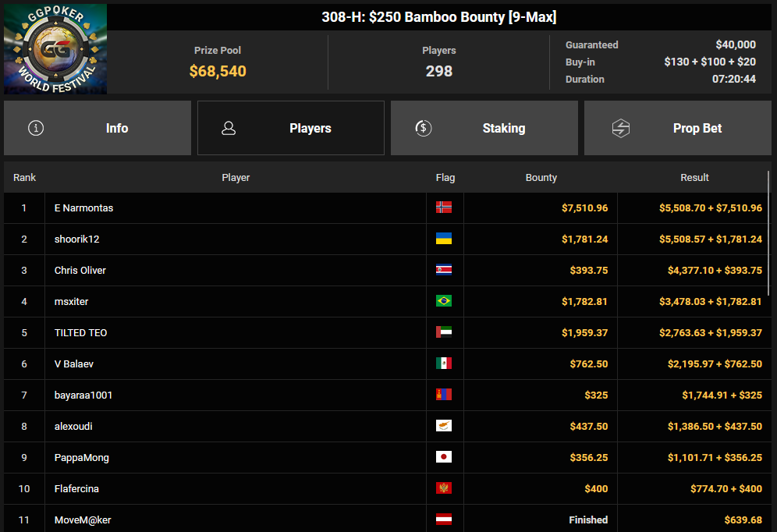The width and height of the screenshot is (777, 532).
Task: Click the person silhouette icon on Players tab
Action: 229,128
